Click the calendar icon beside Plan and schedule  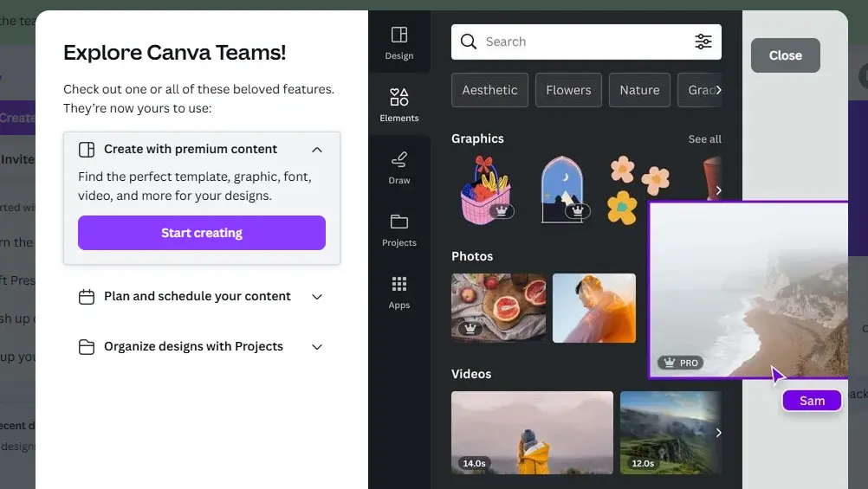coord(87,297)
